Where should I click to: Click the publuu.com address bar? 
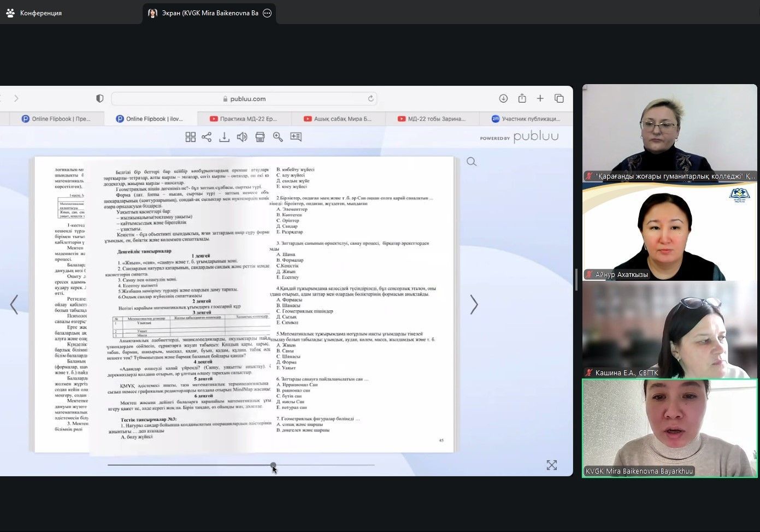(244, 99)
